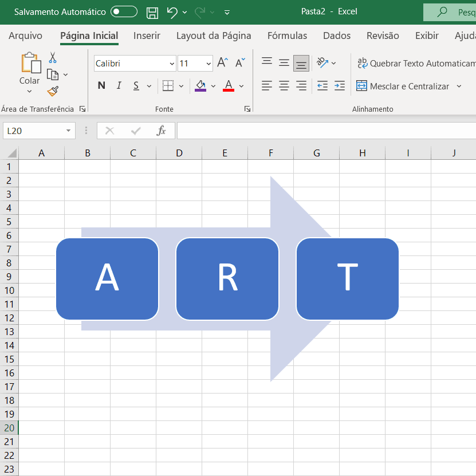
Task: Open the Calibri font dropdown
Action: (171, 63)
